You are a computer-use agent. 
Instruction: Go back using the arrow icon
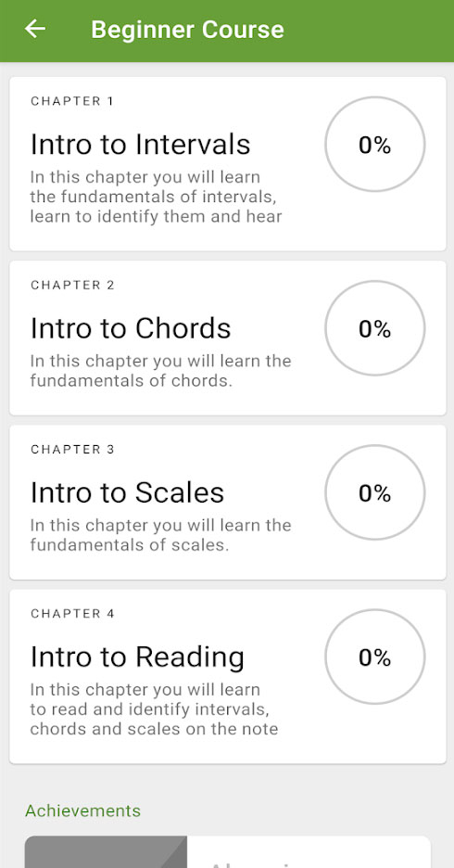[35, 29]
